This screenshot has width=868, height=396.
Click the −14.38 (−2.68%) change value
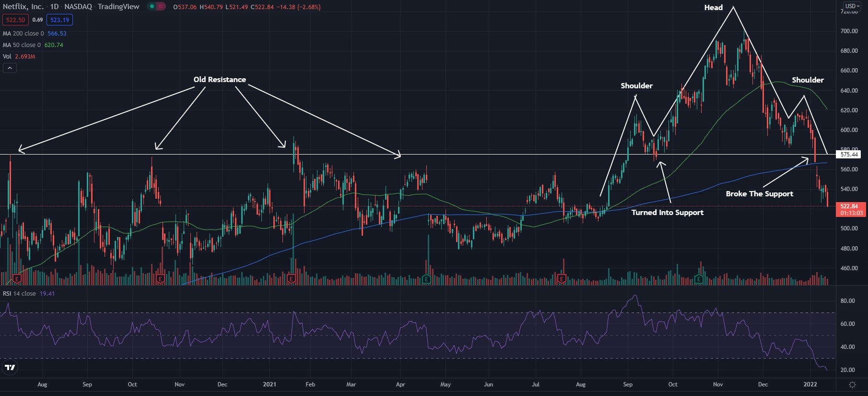tap(299, 7)
